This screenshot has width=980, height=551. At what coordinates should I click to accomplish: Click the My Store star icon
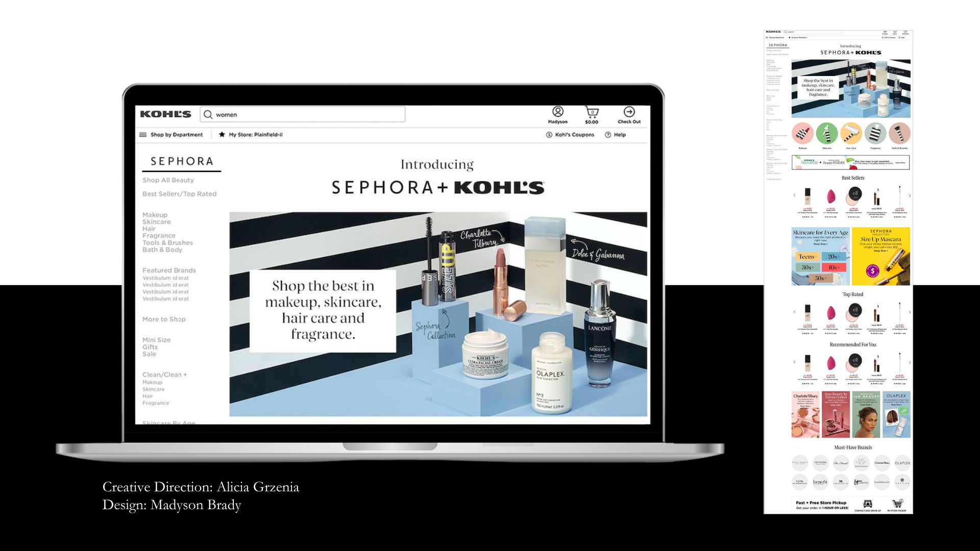222,135
